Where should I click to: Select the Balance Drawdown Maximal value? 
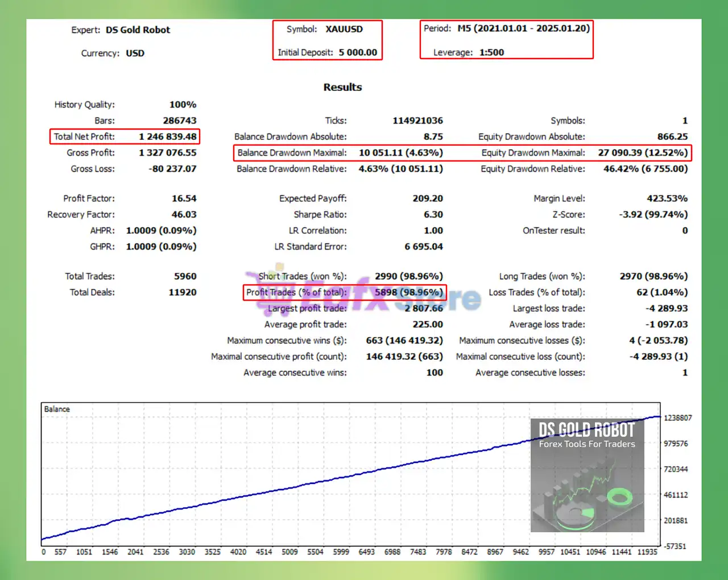click(x=400, y=152)
